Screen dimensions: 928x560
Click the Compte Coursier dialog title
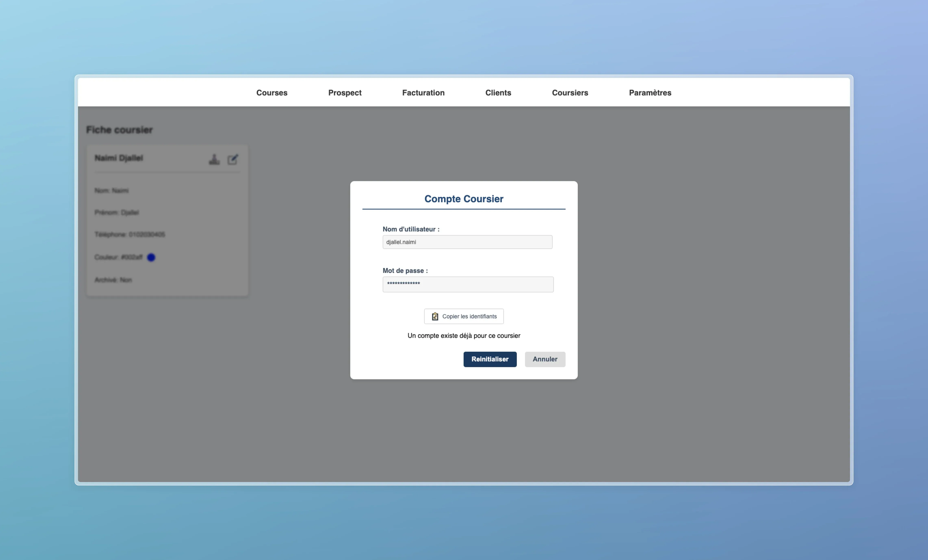coord(464,199)
